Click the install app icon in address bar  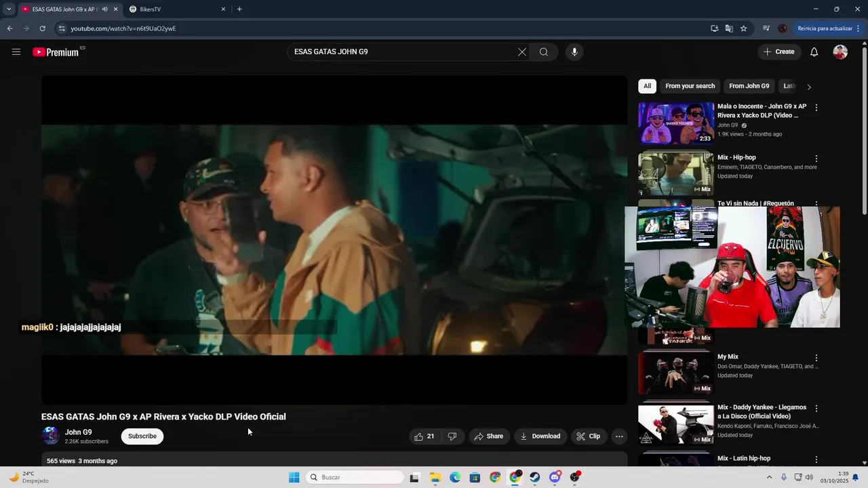[715, 28]
